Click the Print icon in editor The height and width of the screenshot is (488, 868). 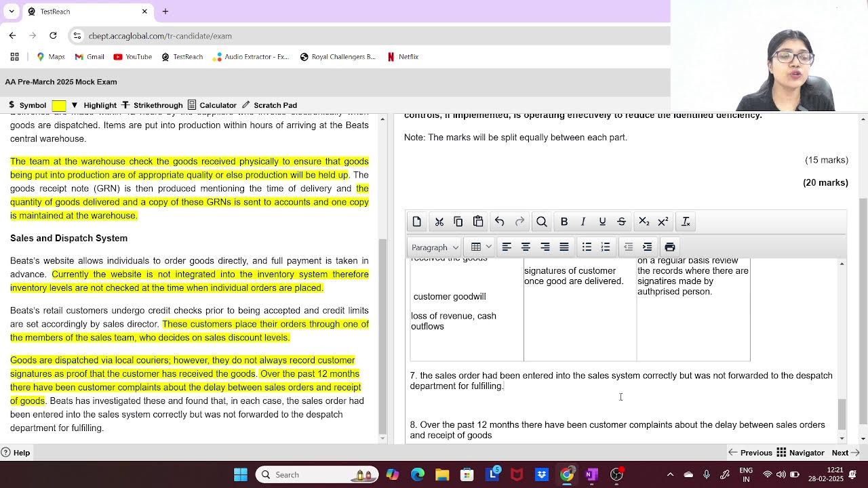(x=670, y=247)
